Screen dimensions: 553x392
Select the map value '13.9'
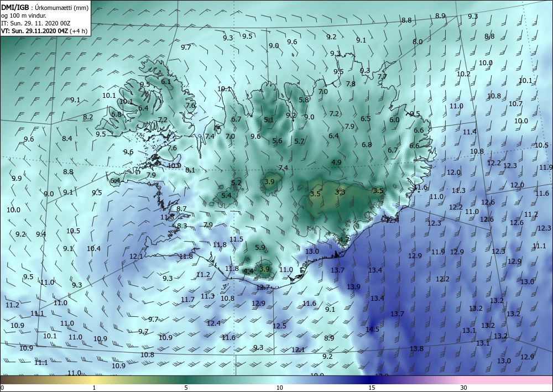353,286
